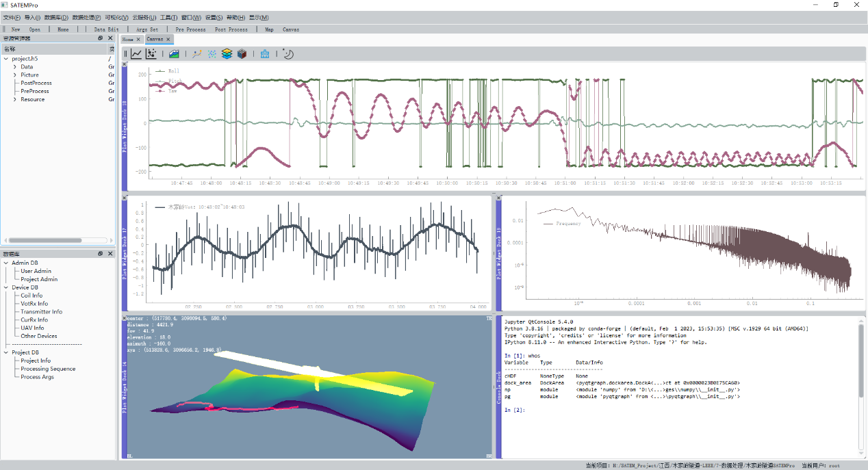Click the Pre Process toolbar button
Image resolution: width=868 pixels, height=470 pixels.
point(190,29)
